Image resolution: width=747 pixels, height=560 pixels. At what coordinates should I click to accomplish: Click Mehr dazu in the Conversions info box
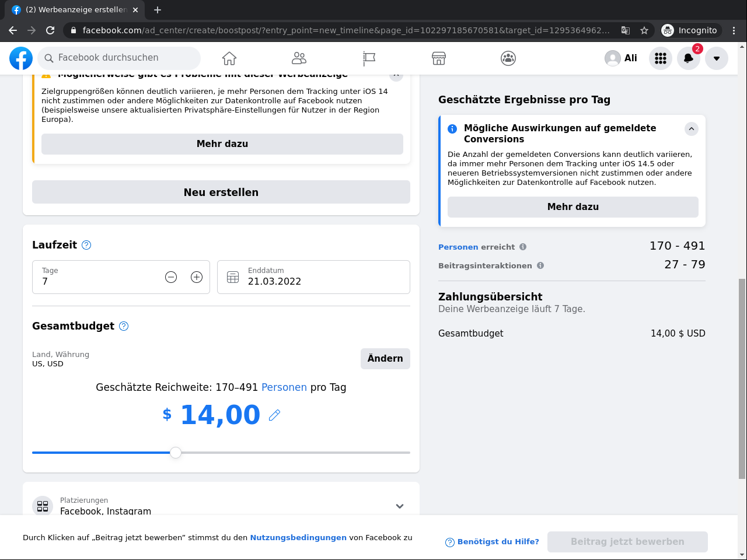573,207
